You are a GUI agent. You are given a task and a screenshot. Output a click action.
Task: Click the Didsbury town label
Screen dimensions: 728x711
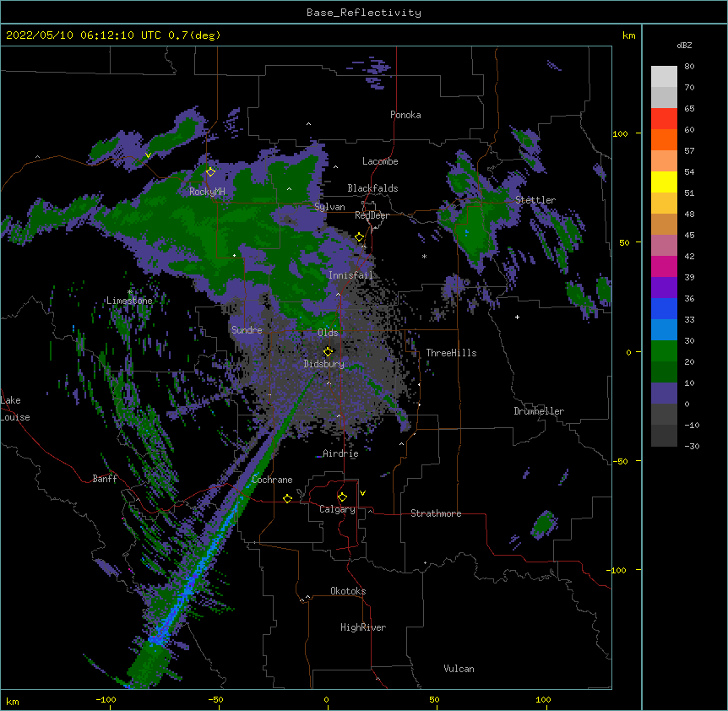323,364
